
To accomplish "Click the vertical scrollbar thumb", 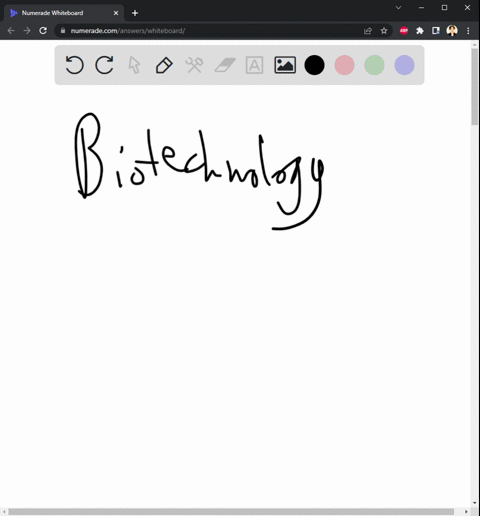I will 474,87.
